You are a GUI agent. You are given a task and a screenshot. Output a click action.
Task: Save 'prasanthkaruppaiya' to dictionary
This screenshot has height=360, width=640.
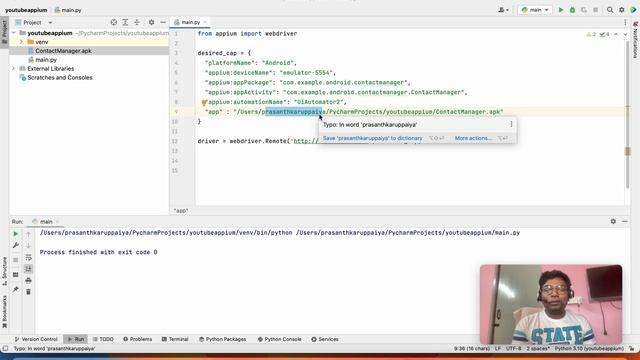point(373,138)
